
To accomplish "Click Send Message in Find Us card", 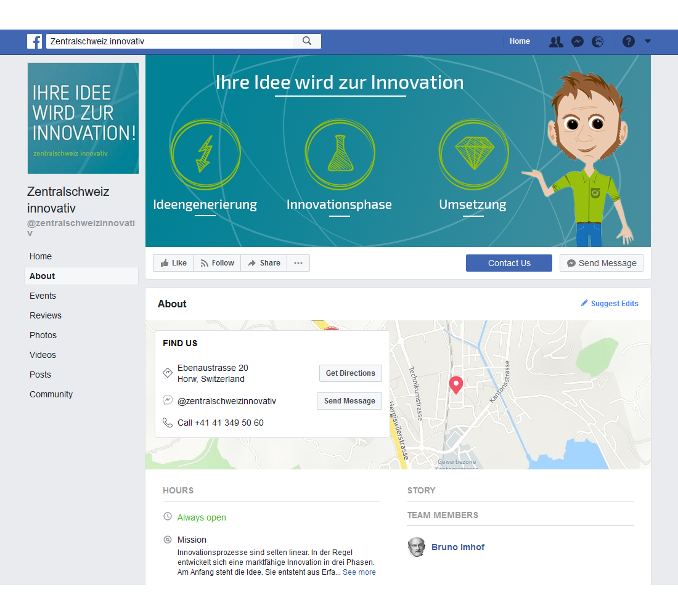I will point(349,401).
